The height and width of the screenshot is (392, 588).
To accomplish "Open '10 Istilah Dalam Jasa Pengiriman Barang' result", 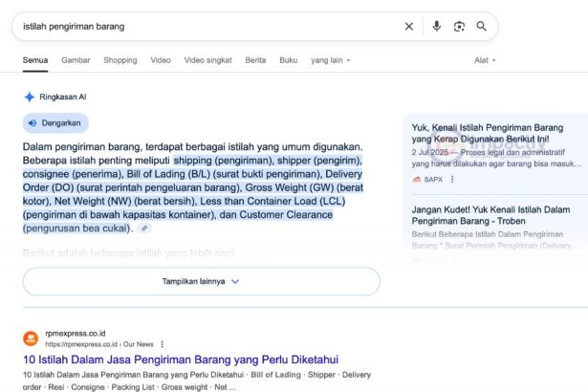I will tap(181, 359).
